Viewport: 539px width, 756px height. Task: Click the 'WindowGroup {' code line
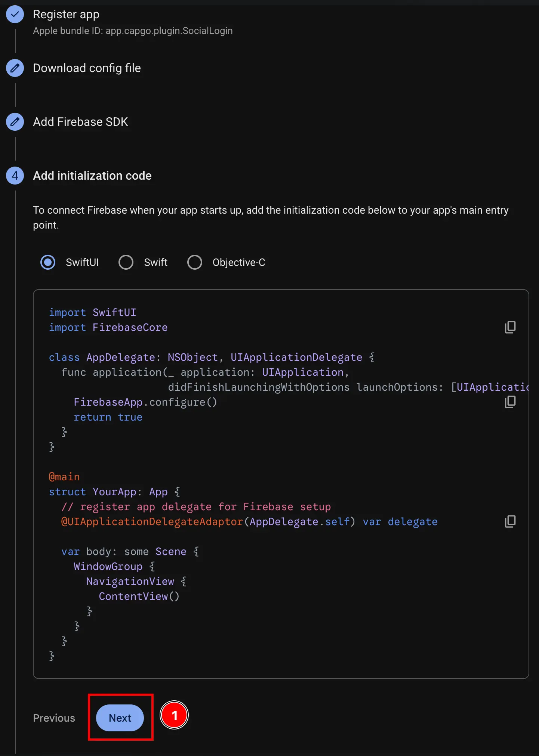[114, 567]
